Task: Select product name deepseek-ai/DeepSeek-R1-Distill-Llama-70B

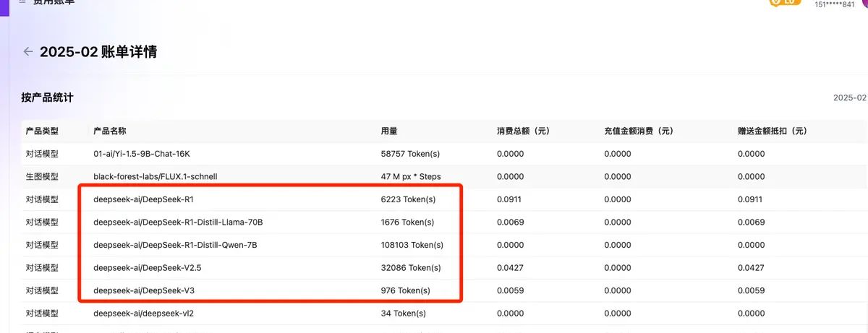Action: click(178, 222)
